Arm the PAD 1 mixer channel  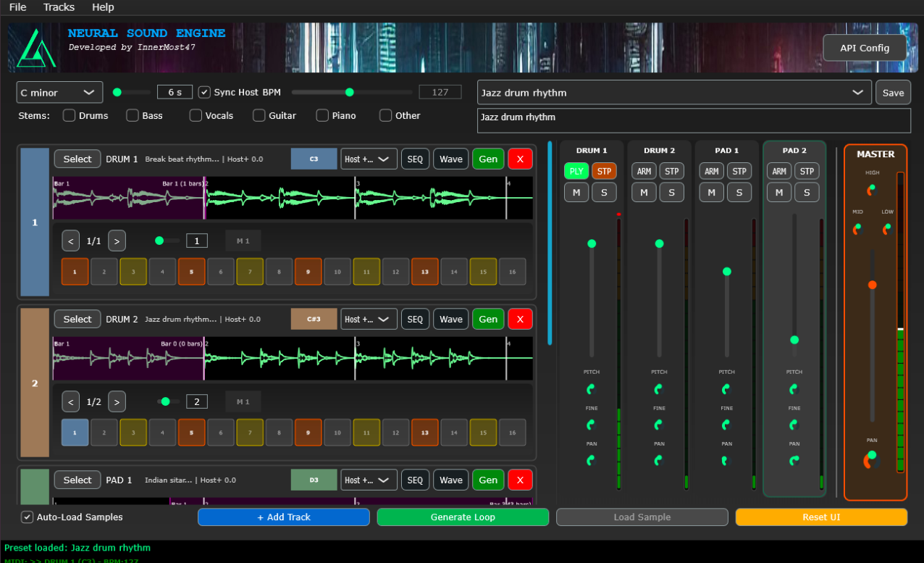(x=712, y=172)
